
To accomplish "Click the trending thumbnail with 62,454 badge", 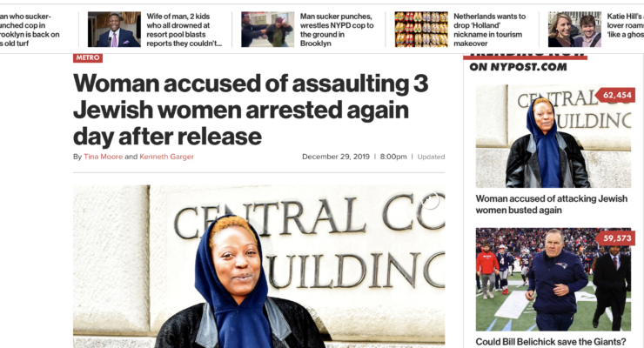I will pos(553,137).
